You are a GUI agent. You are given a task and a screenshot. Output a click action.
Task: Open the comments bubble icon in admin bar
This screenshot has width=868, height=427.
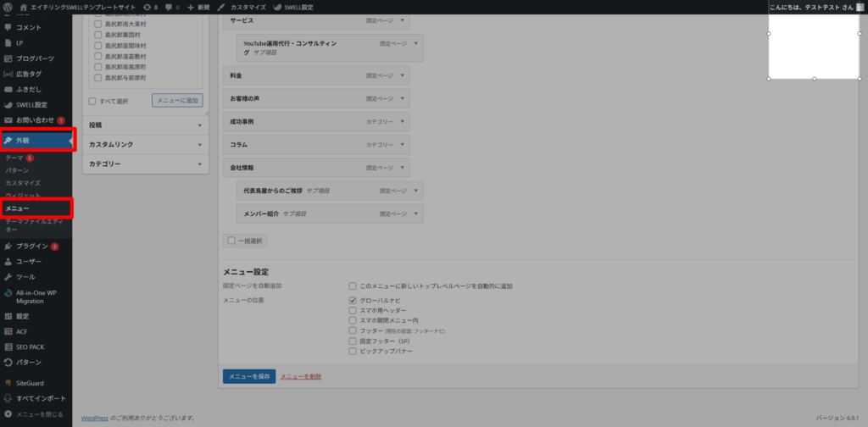pyautogui.click(x=169, y=7)
